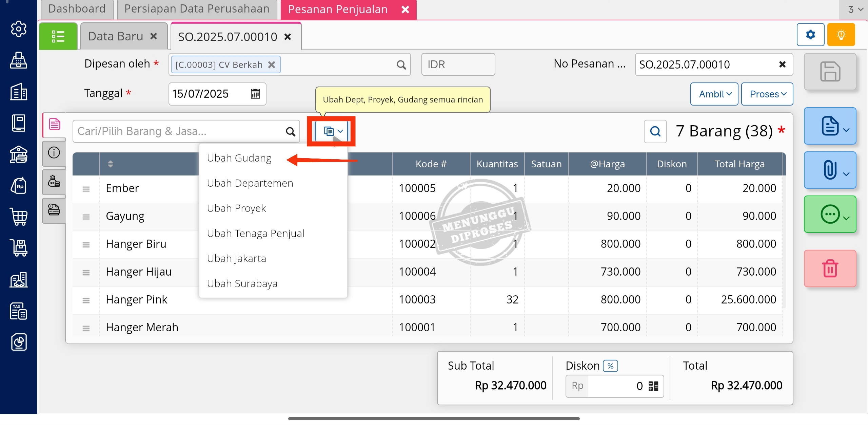Open the orange lightbulb tips icon

coord(841,35)
